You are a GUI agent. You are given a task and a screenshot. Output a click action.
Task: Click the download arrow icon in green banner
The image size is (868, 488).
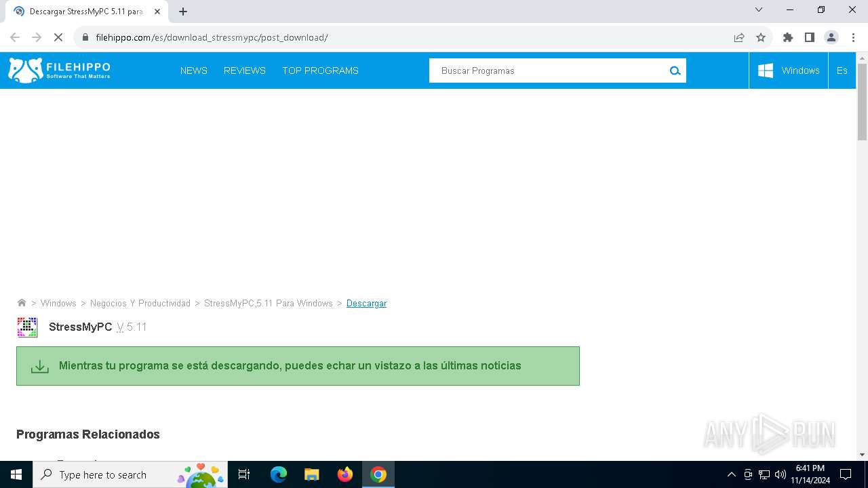coord(40,367)
